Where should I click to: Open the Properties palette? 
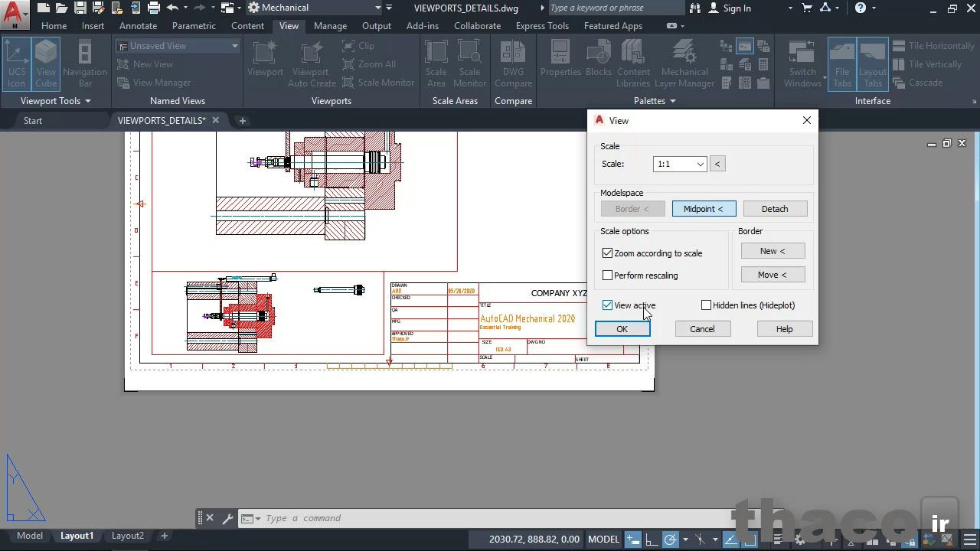[x=561, y=60]
